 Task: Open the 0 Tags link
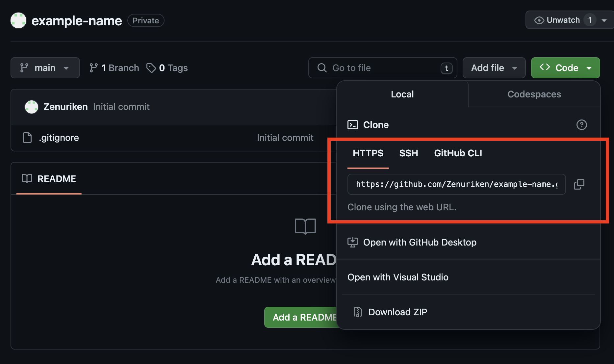pos(167,68)
